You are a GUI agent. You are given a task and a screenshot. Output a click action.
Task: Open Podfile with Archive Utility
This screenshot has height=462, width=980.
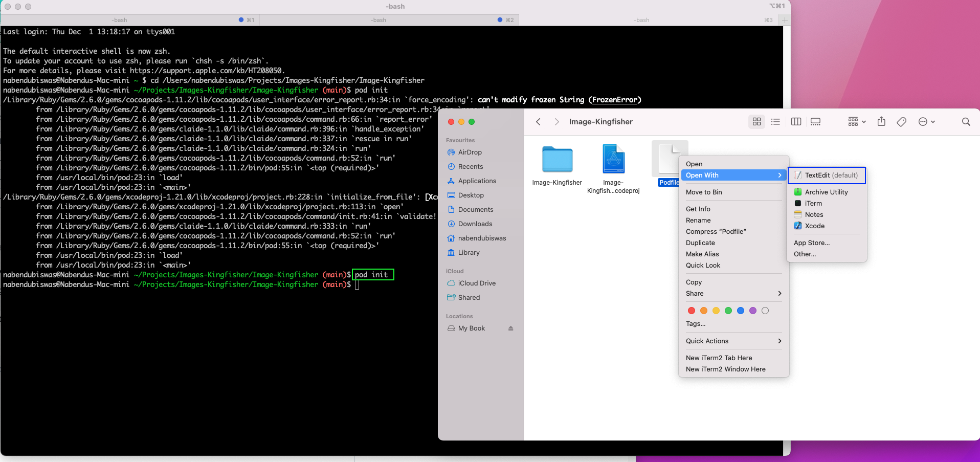click(x=827, y=192)
